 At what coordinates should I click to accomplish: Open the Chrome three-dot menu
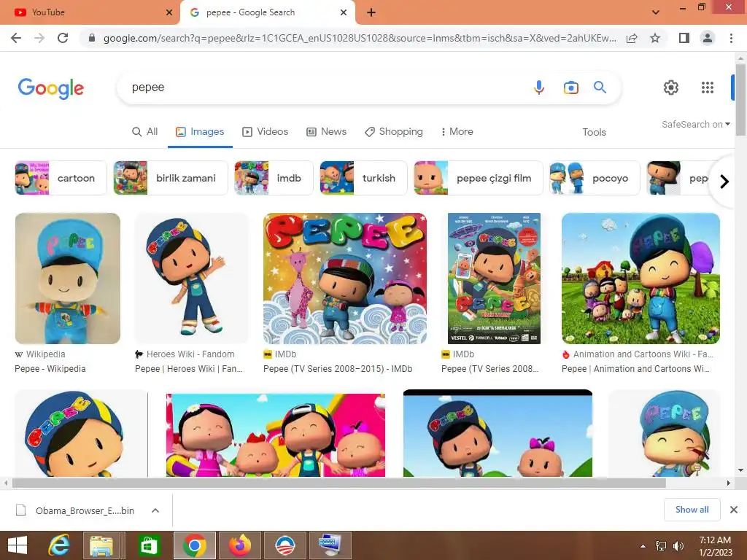coord(731,38)
